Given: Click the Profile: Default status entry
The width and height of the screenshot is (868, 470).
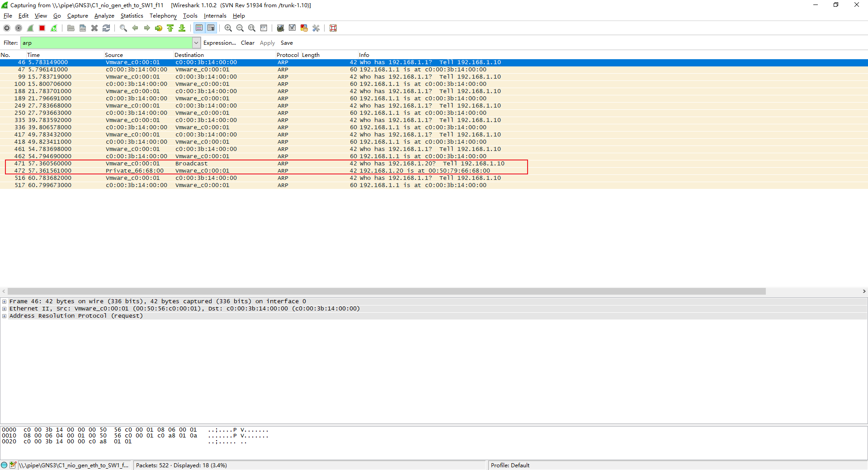Looking at the screenshot, I should coord(510,465).
